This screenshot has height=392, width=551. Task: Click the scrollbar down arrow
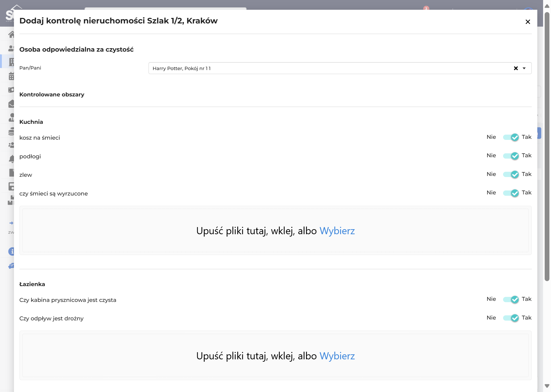pyautogui.click(x=547, y=386)
